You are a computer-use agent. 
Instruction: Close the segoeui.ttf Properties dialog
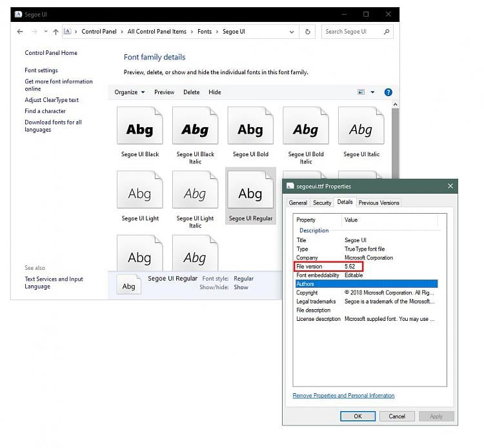point(450,186)
